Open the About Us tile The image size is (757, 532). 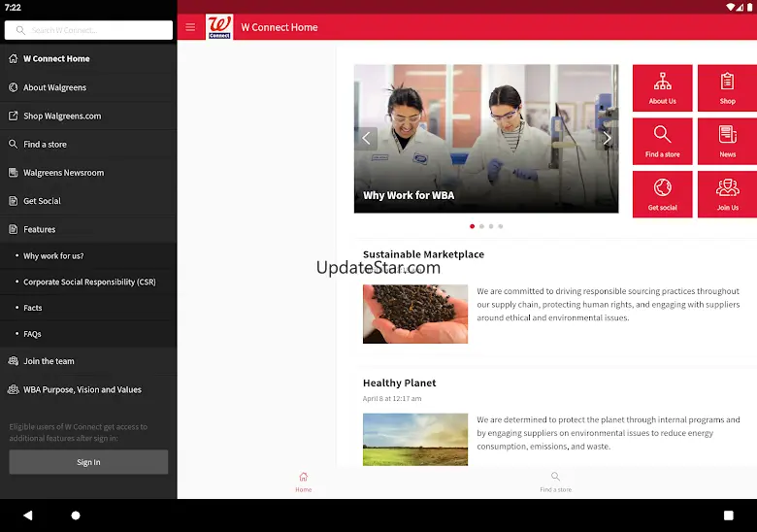click(x=662, y=88)
